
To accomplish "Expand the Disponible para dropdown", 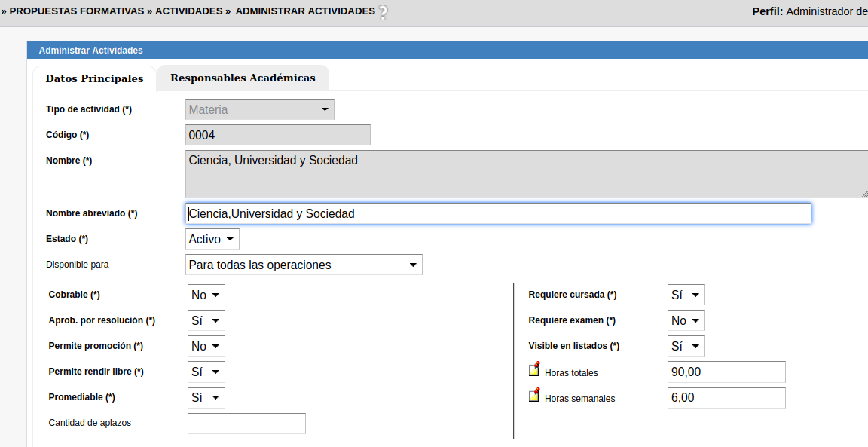I will click(304, 265).
